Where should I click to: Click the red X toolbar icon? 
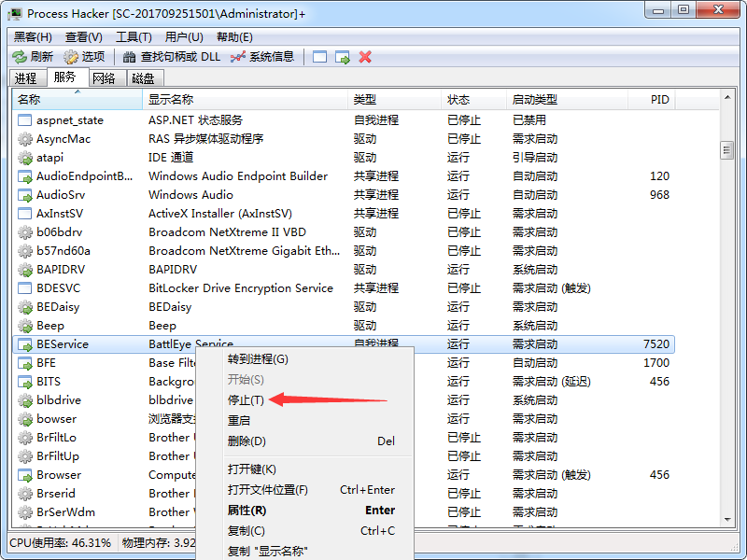pos(365,57)
